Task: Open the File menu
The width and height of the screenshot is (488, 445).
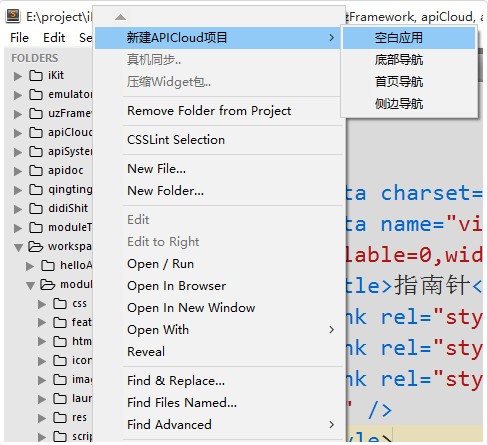Action: [x=19, y=38]
